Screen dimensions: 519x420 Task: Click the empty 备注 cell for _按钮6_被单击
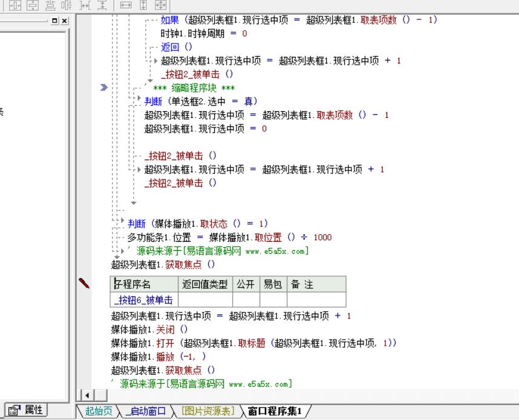tap(316, 300)
